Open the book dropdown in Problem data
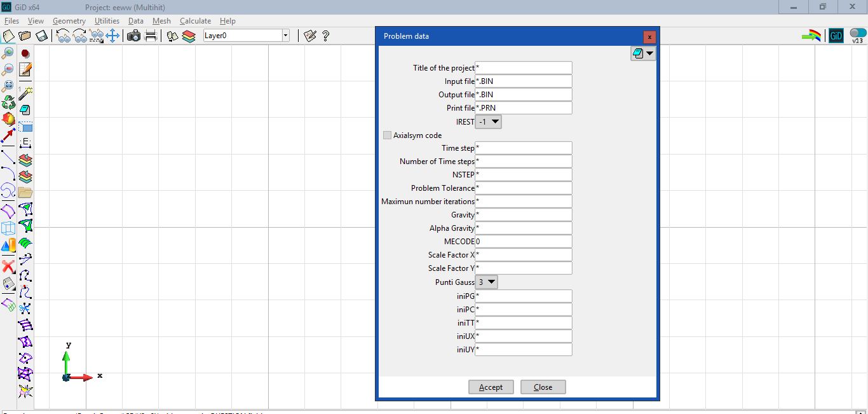868x414 pixels. click(x=643, y=54)
